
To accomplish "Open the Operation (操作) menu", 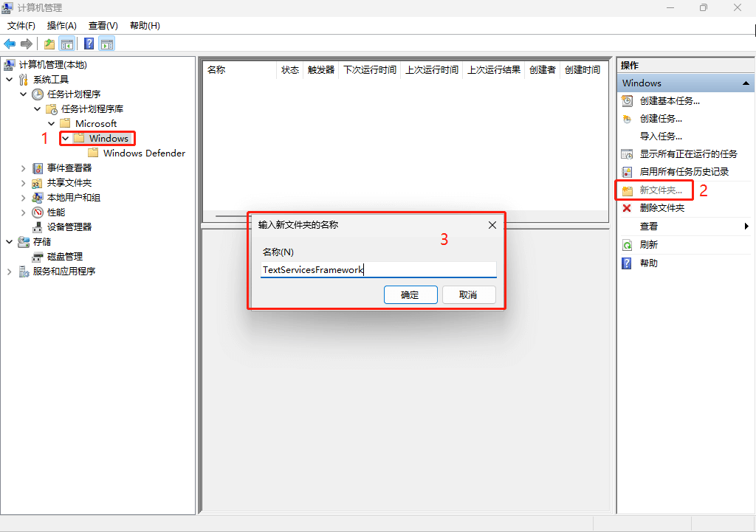I will [x=61, y=25].
